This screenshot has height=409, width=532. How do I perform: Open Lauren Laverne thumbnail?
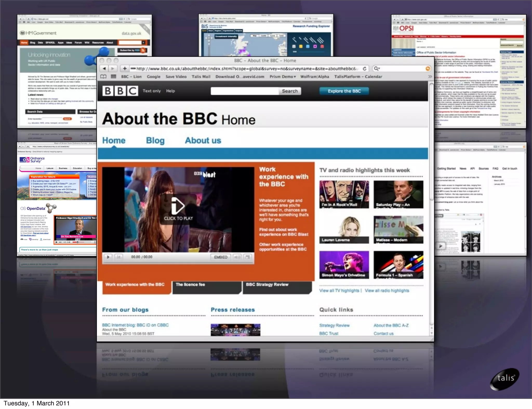[x=344, y=230]
